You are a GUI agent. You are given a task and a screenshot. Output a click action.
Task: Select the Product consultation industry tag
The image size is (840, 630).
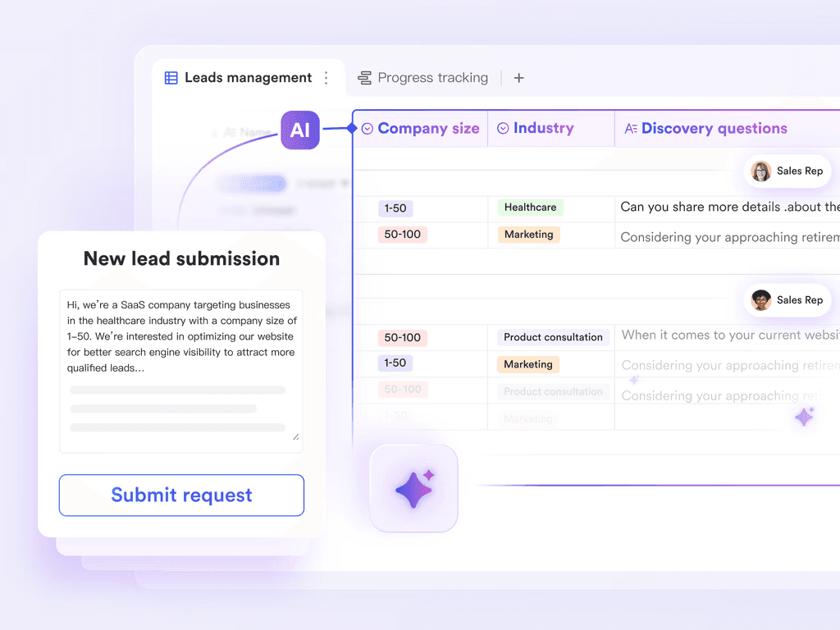(553, 337)
